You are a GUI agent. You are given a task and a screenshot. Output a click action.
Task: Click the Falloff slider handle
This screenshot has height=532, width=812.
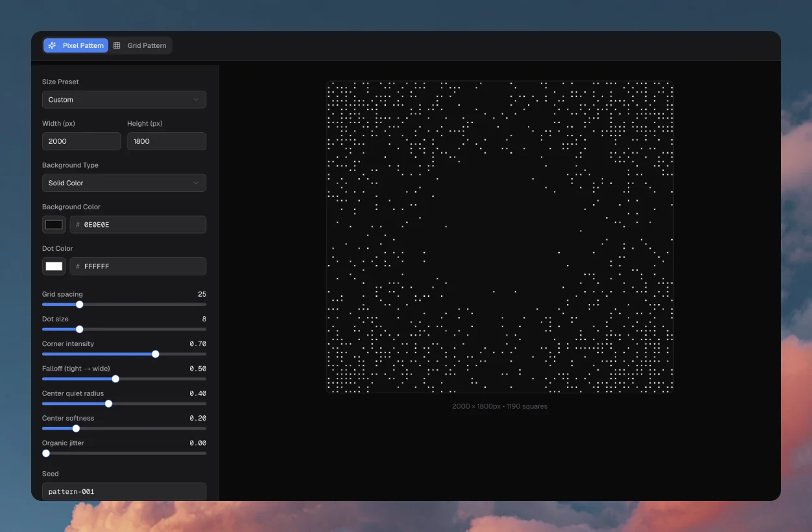coord(115,379)
